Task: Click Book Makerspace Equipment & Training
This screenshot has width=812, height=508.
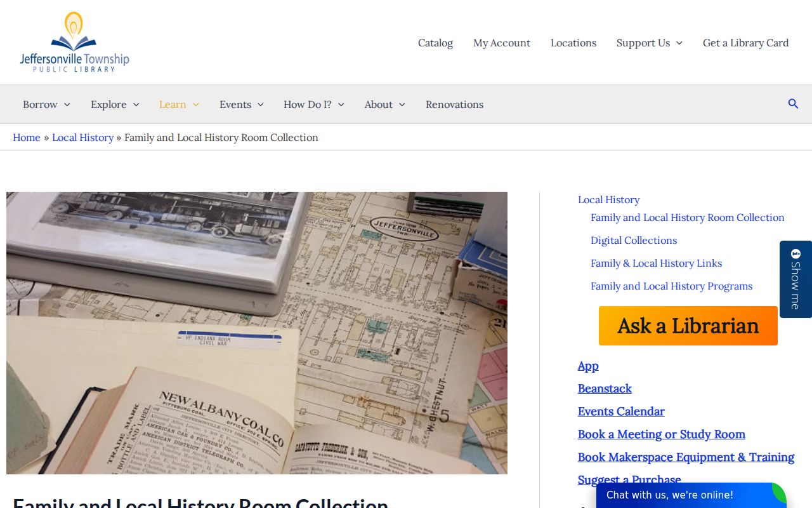Action: click(x=686, y=457)
